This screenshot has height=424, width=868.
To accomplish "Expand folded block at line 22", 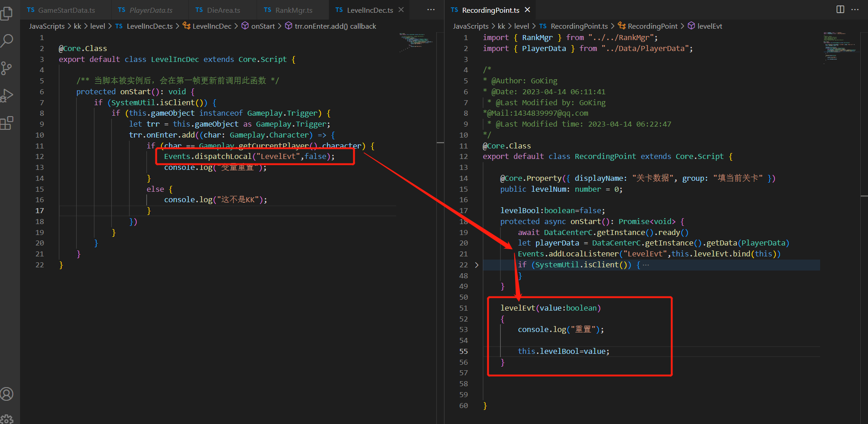I will pos(477,265).
